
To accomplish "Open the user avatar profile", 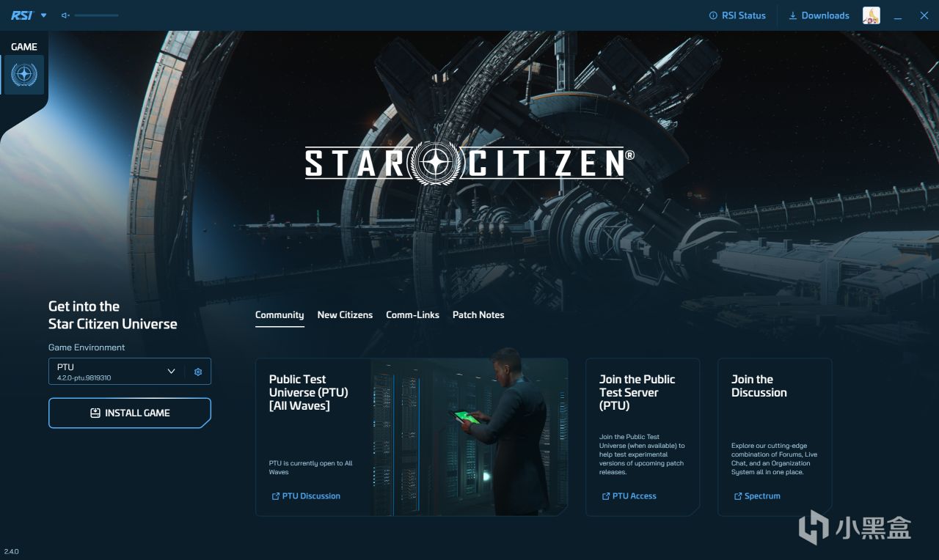I will [x=871, y=15].
